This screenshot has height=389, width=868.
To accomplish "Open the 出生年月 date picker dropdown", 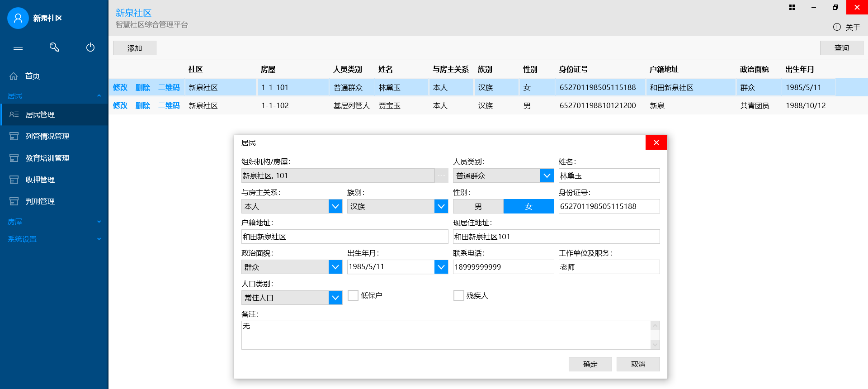I will coord(441,267).
